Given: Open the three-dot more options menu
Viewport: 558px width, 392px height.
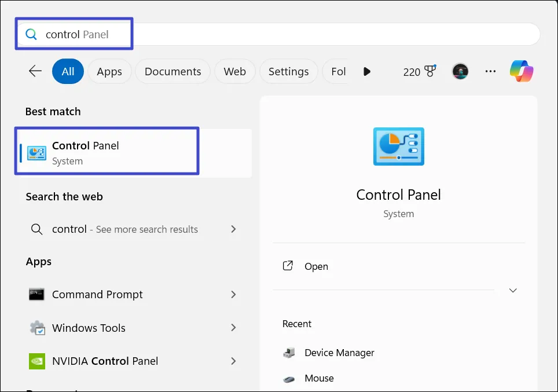Looking at the screenshot, I should (490, 71).
